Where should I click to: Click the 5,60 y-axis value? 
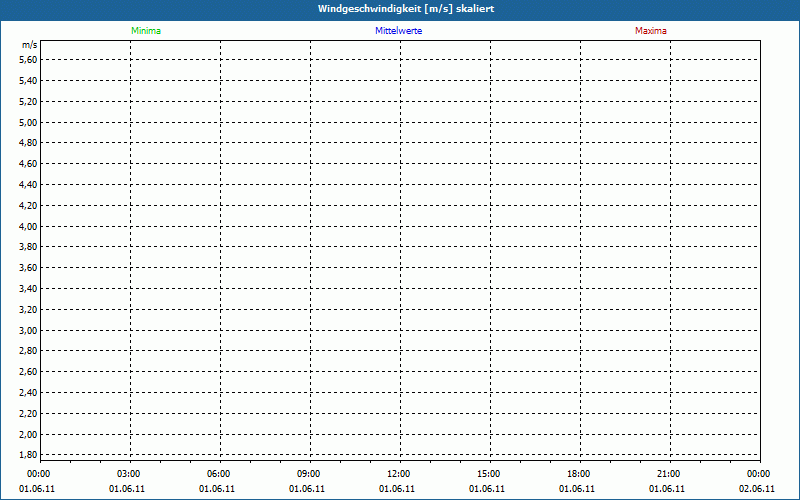click(28, 60)
